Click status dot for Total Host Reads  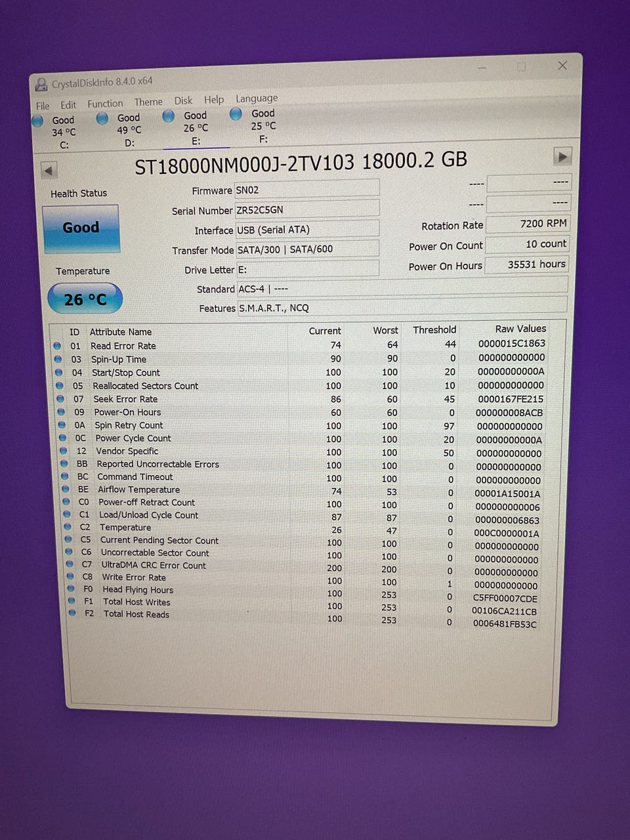click(x=72, y=613)
